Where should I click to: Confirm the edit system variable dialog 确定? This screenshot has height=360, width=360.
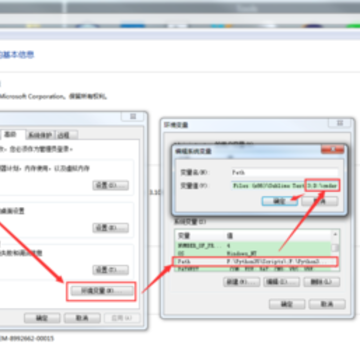point(280,201)
